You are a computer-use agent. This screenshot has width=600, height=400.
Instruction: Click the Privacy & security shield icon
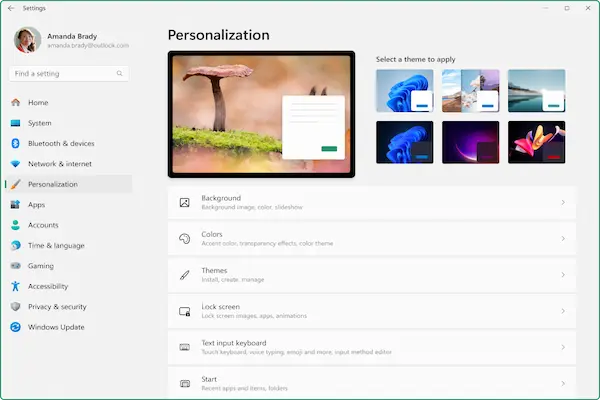click(x=15, y=307)
